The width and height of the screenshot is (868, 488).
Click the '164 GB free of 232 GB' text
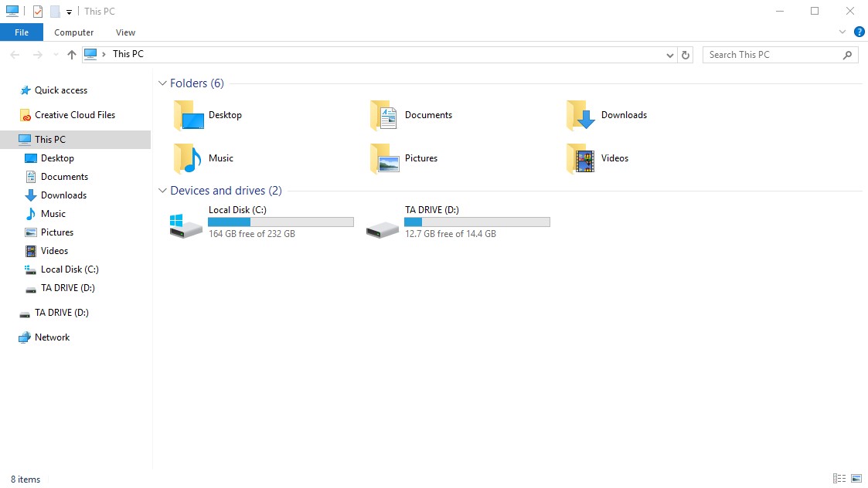coord(252,234)
